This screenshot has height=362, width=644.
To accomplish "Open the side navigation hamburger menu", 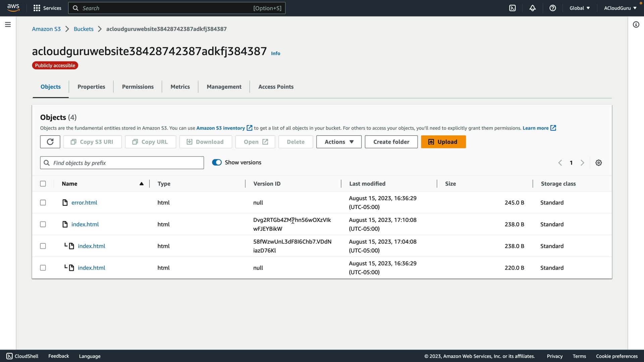I will point(8,24).
